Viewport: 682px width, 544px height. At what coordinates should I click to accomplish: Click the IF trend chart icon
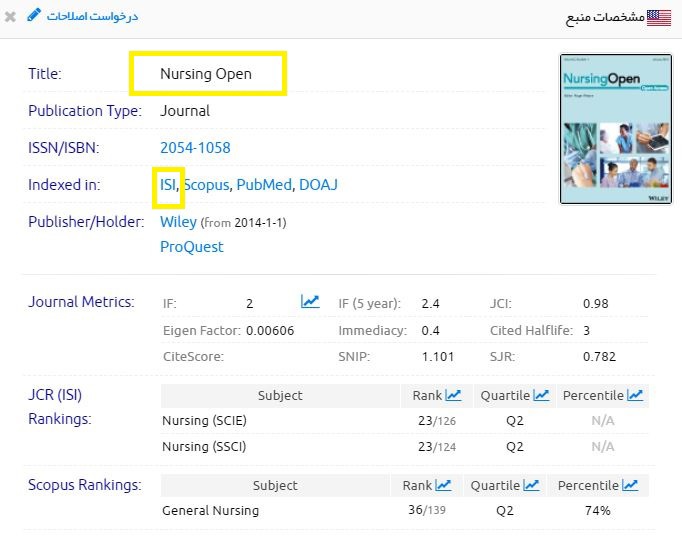310,302
